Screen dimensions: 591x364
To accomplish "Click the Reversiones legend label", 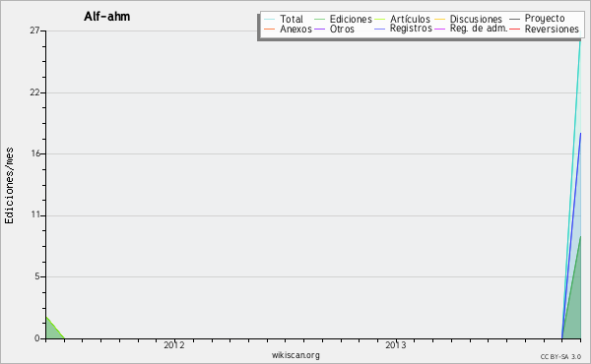I will pos(552,29).
